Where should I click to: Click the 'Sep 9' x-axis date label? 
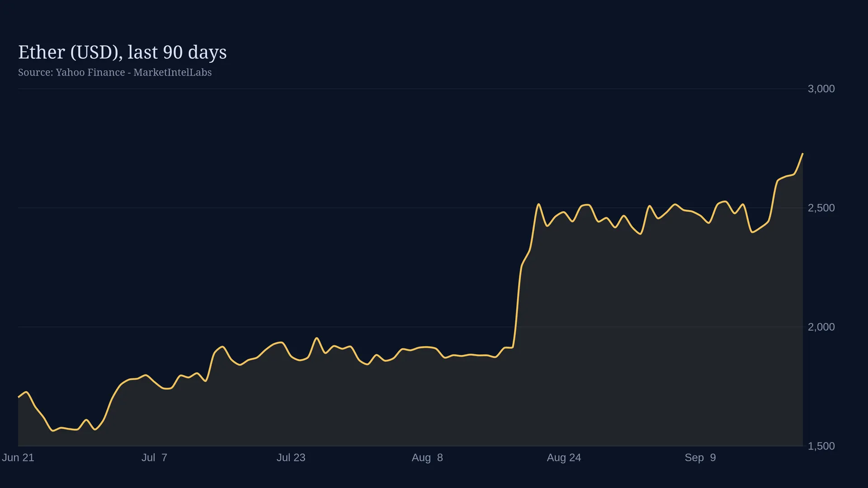pyautogui.click(x=700, y=457)
